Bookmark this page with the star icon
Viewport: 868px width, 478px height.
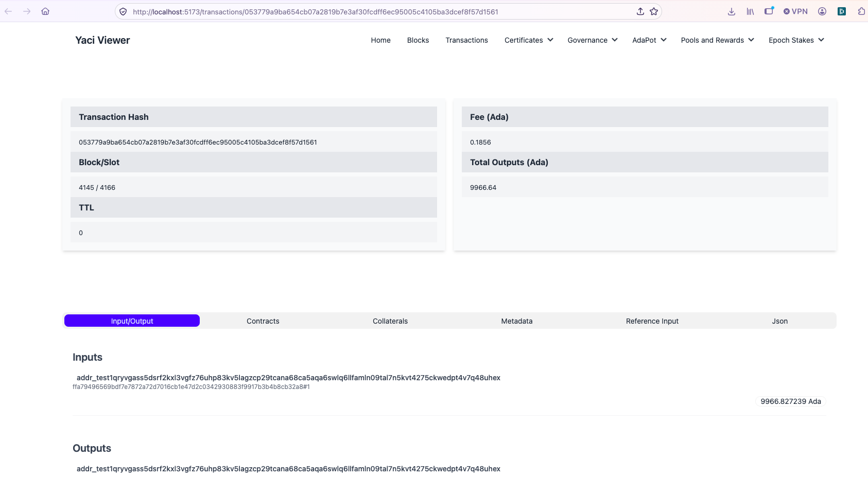(x=654, y=11)
